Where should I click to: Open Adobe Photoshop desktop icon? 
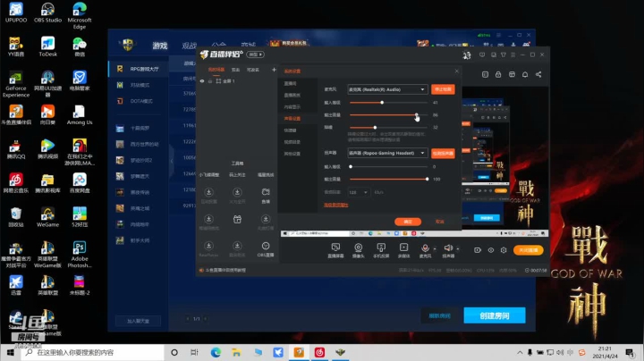(x=80, y=255)
